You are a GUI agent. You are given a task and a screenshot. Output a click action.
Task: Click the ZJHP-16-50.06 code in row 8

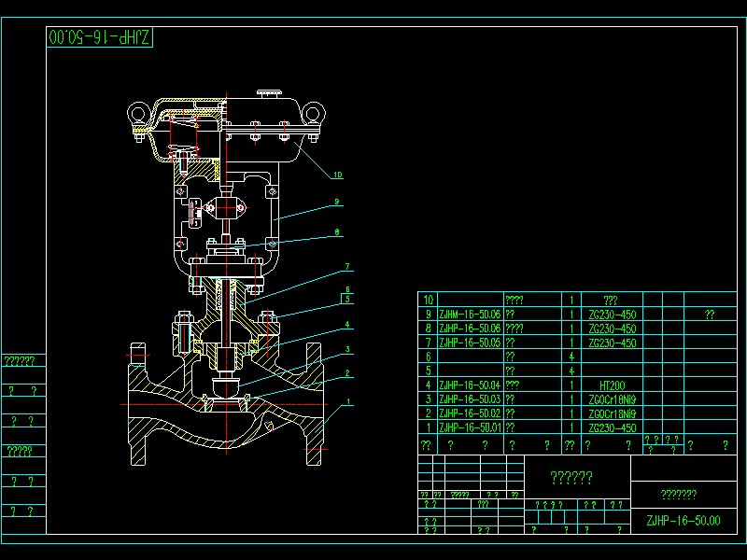(x=470, y=329)
